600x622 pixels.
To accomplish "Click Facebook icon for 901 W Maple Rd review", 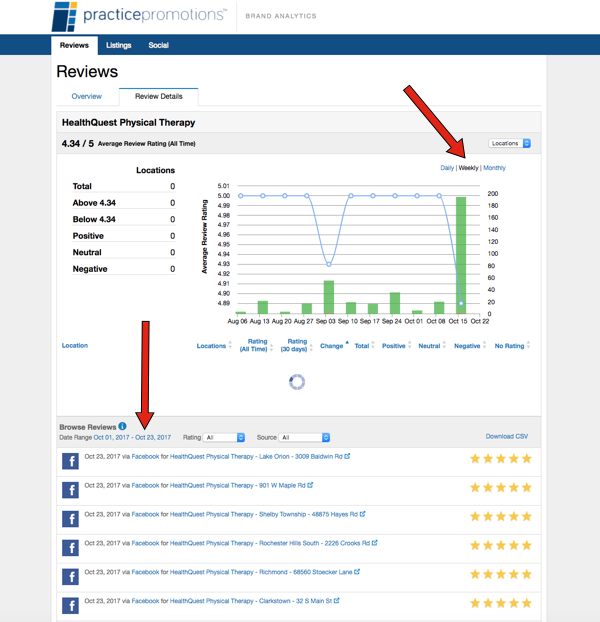I will click(x=70, y=490).
